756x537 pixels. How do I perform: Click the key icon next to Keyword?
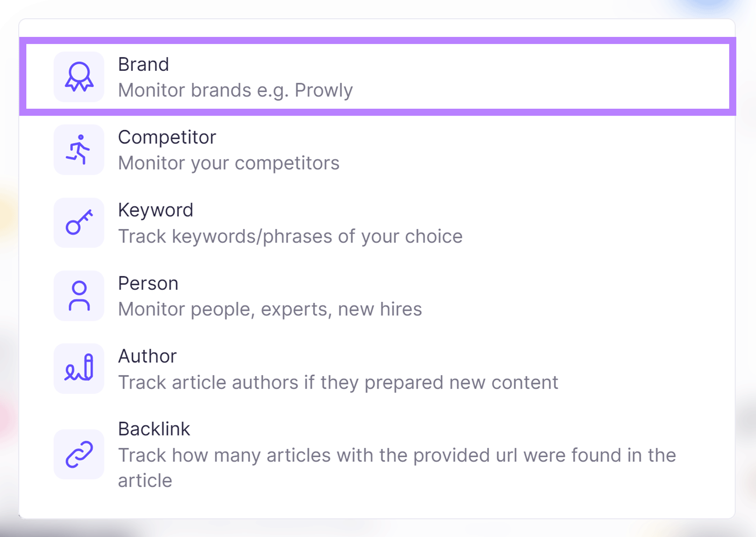[79, 222]
